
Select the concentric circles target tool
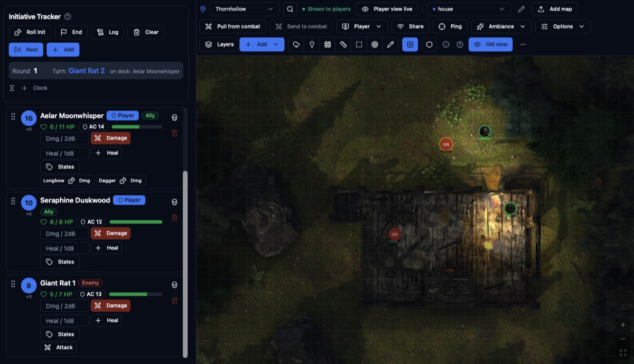pyautogui.click(x=375, y=44)
